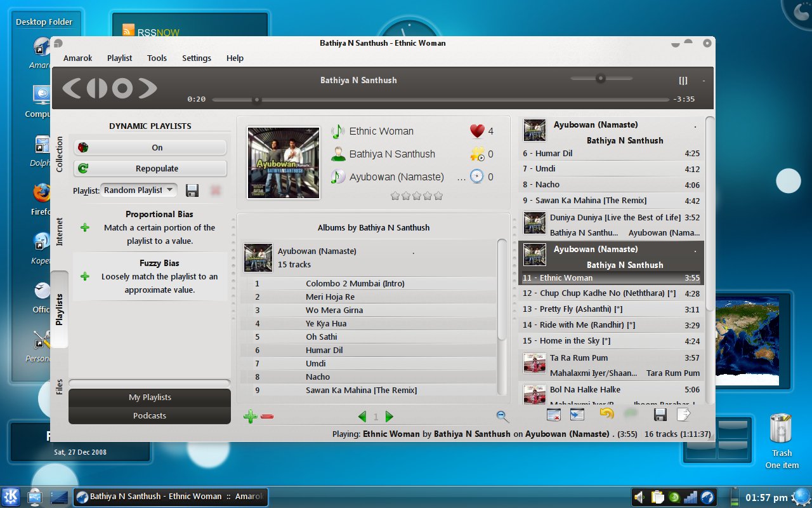Viewport: 812px width, 508px height.
Task: Switch to the Files side tab
Action: point(60,387)
